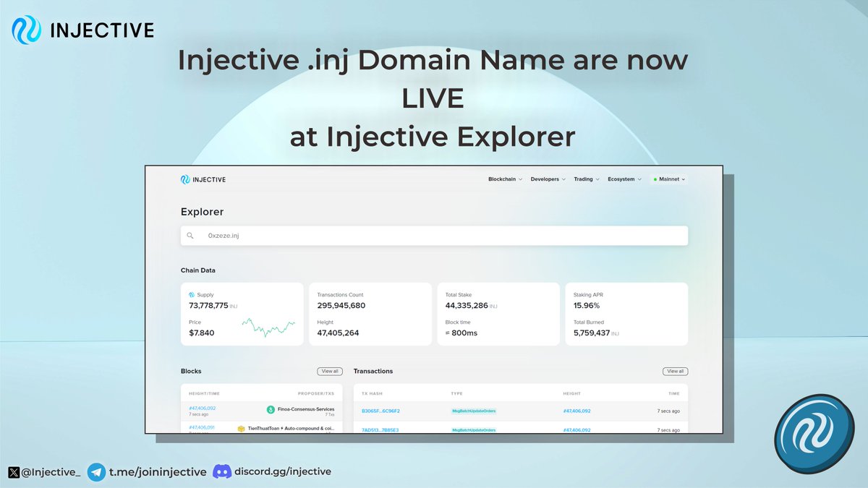Click the discord.gg/injective link
This screenshot has height=488, width=868.
pos(283,472)
